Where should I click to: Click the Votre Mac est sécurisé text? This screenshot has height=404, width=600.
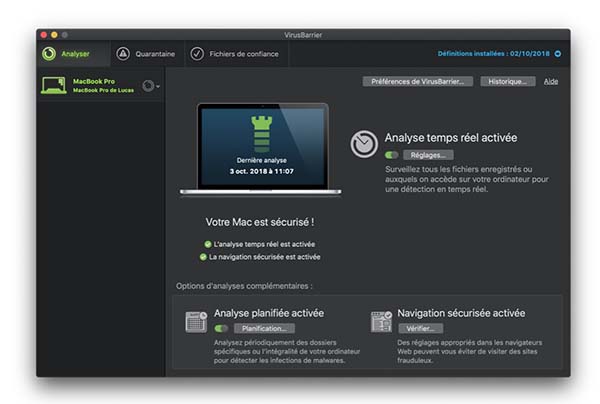(260, 222)
